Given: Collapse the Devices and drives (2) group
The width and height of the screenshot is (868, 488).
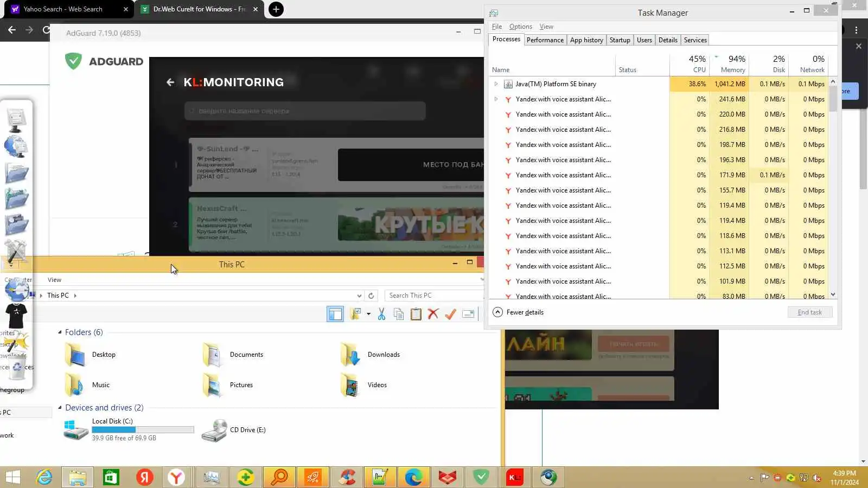Looking at the screenshot, I should point(60,408).
